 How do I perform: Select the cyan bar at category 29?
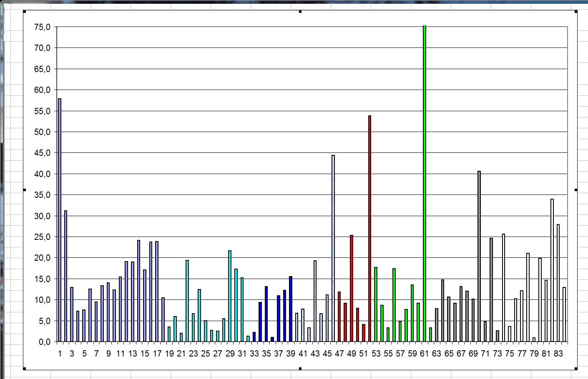[230, 296]
